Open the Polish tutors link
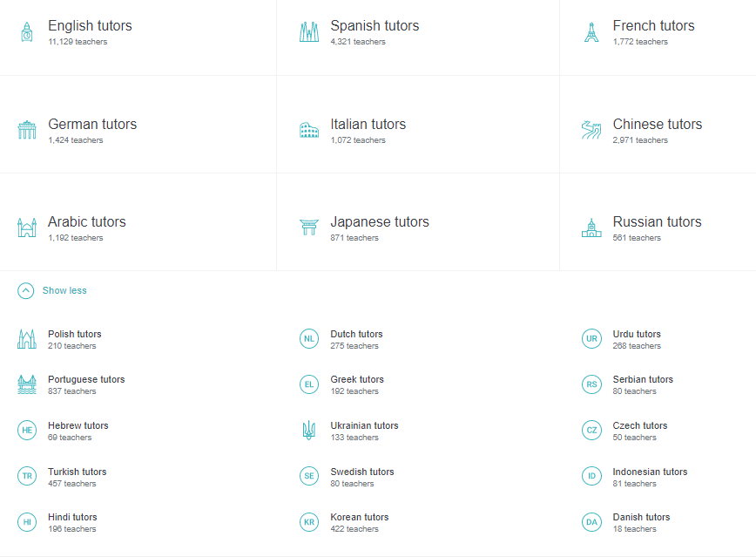The image size is (756, 557). click(x=74, y=334)
